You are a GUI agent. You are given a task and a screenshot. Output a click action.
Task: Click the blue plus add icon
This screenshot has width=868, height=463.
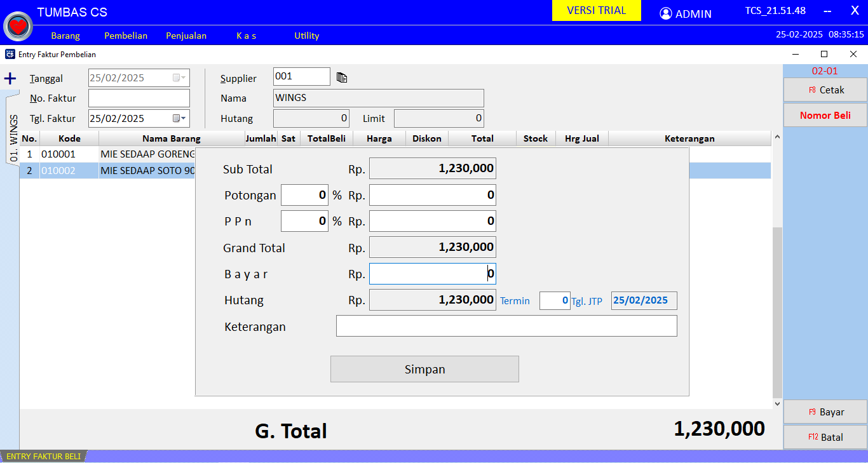pos(10,79)
